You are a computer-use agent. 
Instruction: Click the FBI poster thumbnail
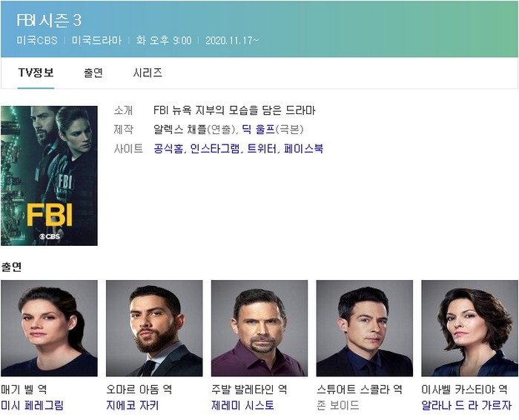(49, 176)
